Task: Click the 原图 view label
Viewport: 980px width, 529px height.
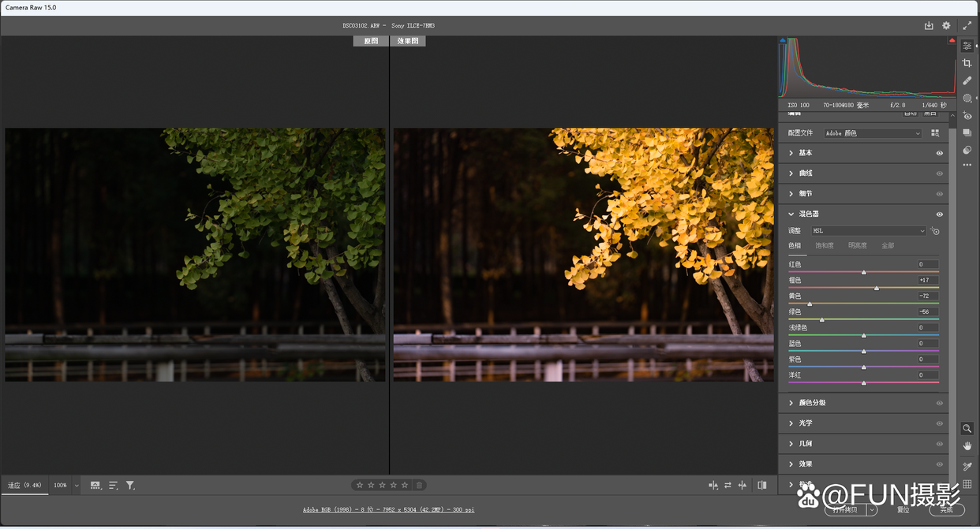Action: coord(371,41)
